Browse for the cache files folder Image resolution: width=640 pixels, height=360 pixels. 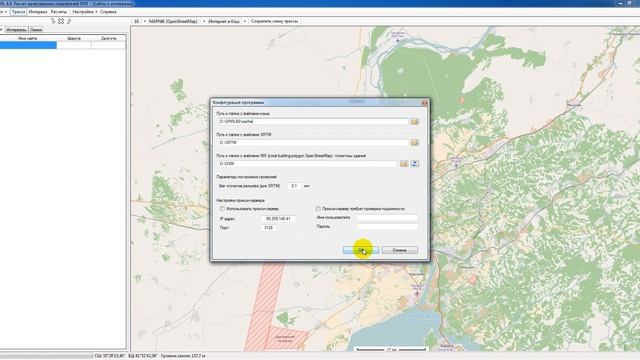point(414,122)
